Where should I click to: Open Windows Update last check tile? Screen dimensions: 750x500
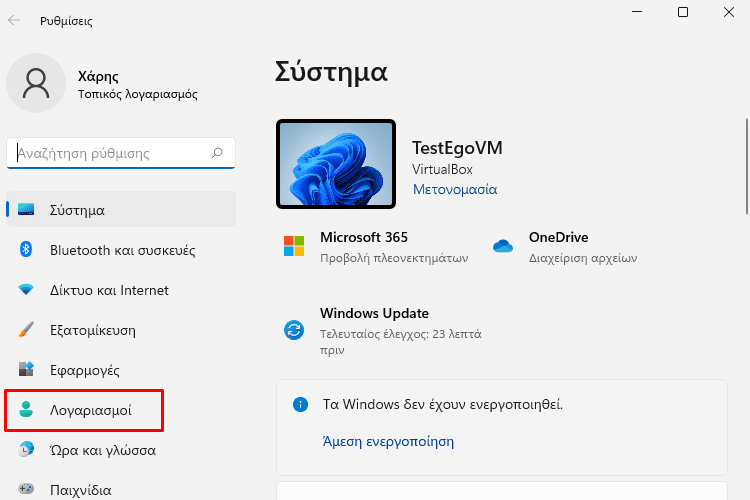383,331
